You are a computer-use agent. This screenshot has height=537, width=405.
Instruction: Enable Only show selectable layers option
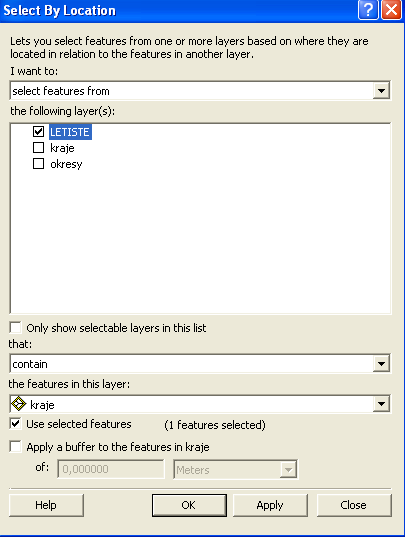(x=15, y=327)
